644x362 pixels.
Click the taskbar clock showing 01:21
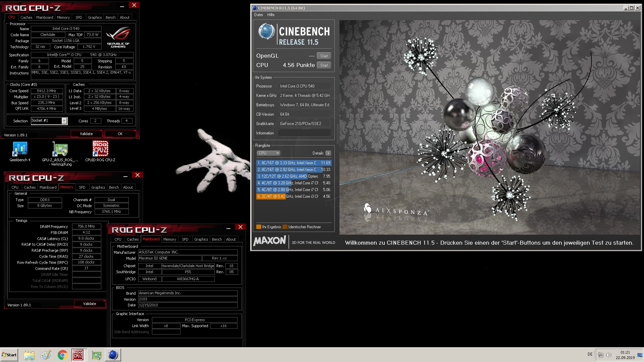click(x=625, y=355)
